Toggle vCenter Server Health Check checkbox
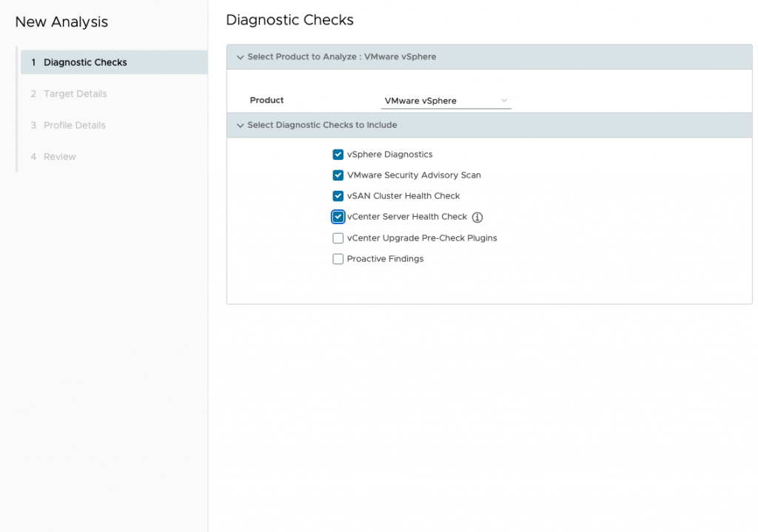Image resolution: width=758 pixels, height=532 pixels. coord(338,217)
